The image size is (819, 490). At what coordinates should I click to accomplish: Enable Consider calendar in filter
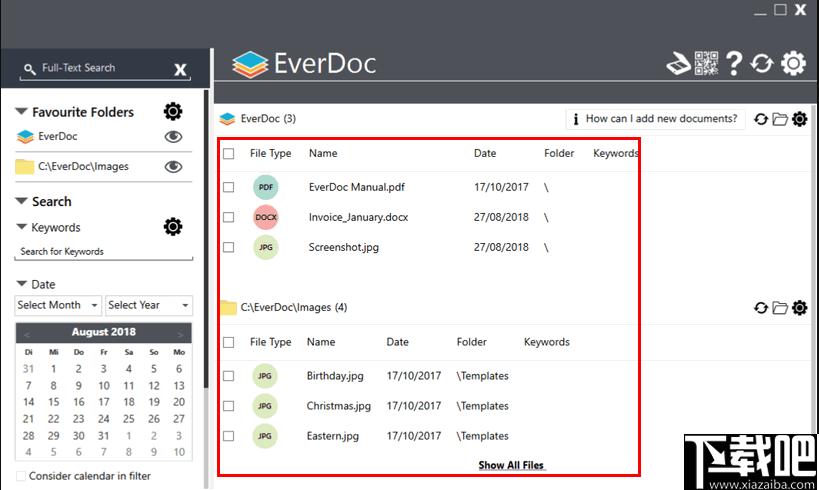(x=22, y=476)
